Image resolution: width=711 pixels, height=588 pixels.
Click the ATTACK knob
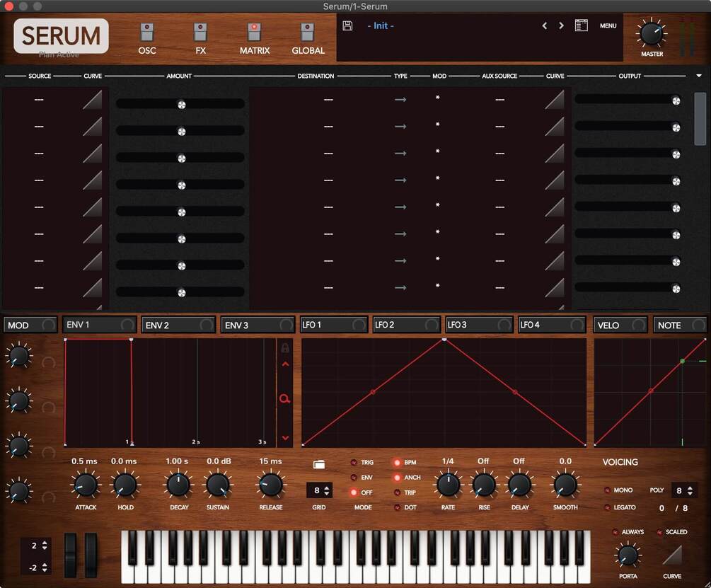(x=85, y=485)
